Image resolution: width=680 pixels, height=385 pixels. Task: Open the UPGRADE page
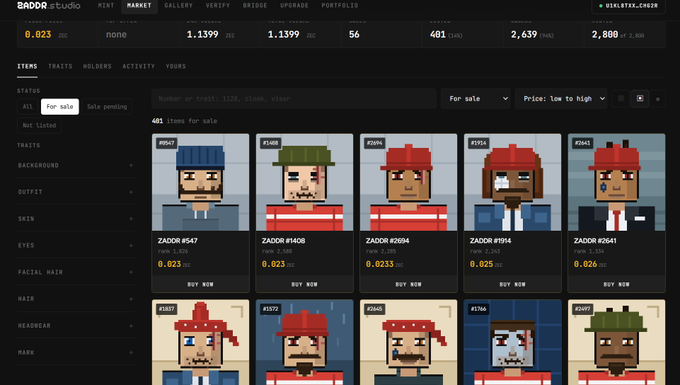pos(294,6)
